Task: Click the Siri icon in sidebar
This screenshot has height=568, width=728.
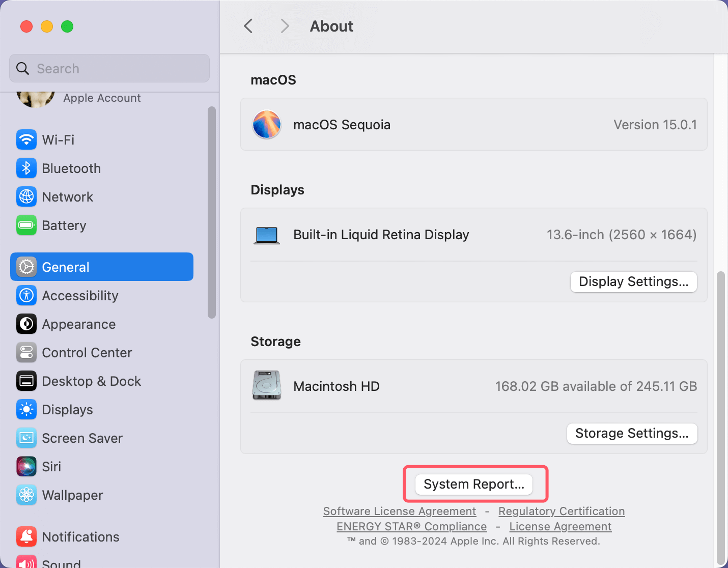Action: click(x=26, y=466)
